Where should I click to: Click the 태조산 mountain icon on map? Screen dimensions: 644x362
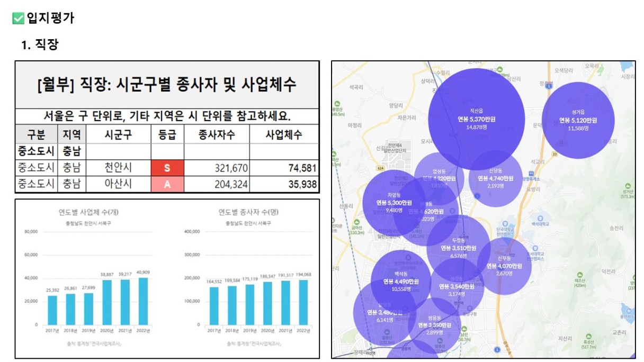click(580, 274)
